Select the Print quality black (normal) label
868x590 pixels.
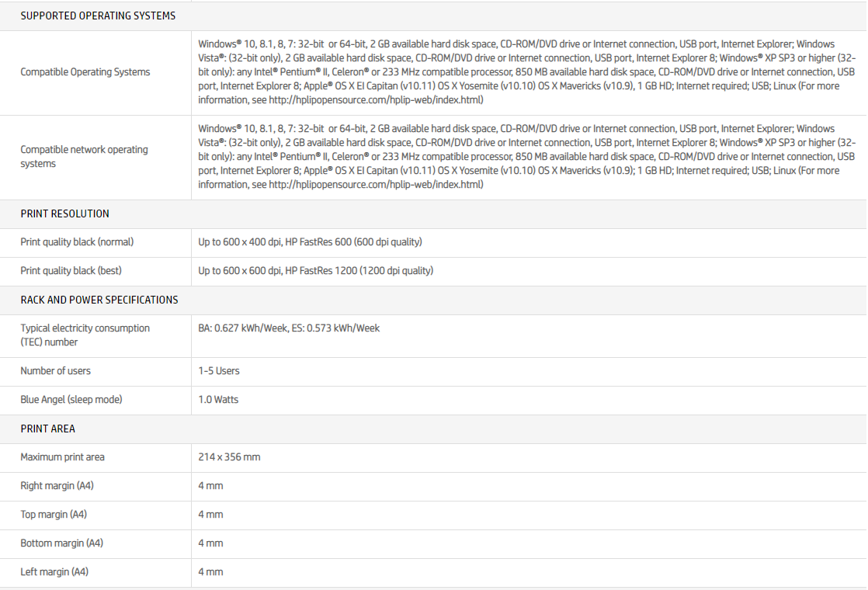tap(77, 242)
